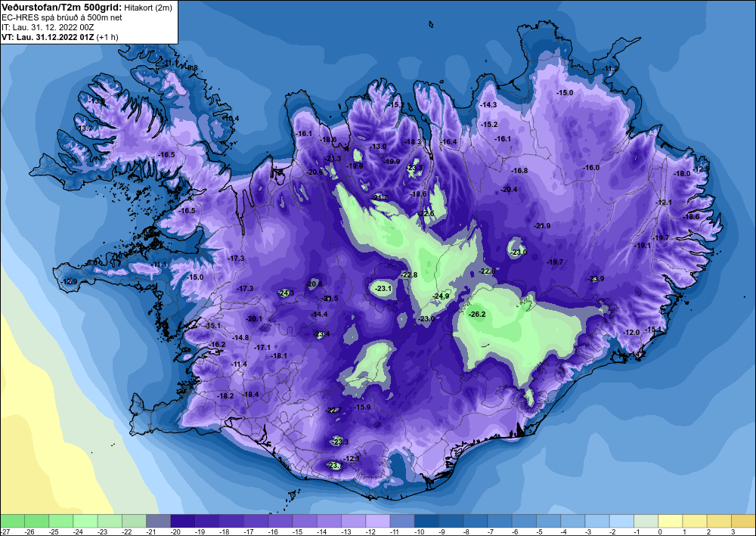
Task: Click the -21.3 temperature label
Action: 333,158
